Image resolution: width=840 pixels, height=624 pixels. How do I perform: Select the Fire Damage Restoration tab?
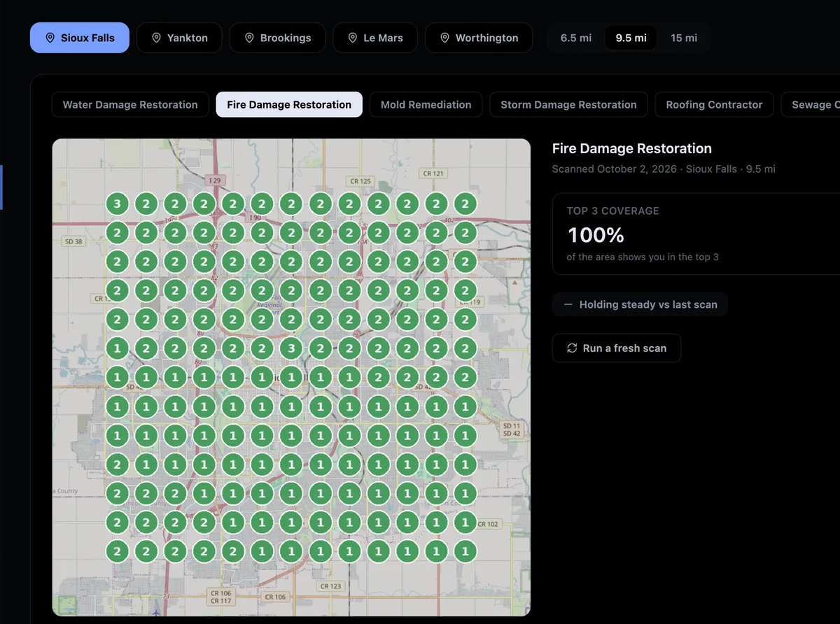coord(289,104)
